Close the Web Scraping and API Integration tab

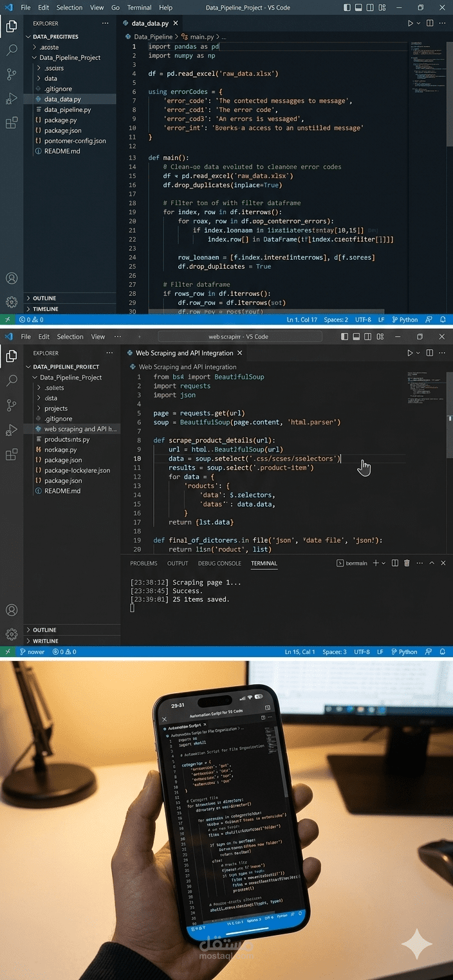point(240,353)
